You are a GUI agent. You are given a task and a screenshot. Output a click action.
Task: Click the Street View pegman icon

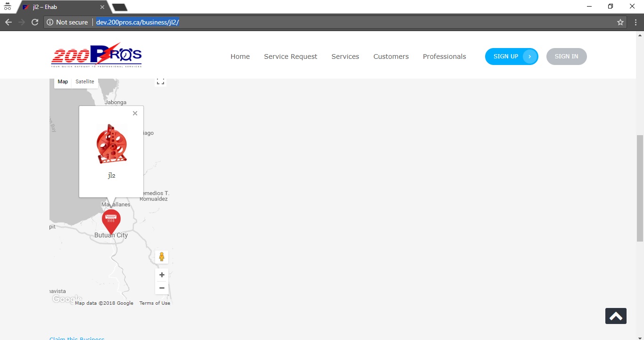(x=162, y=257)
